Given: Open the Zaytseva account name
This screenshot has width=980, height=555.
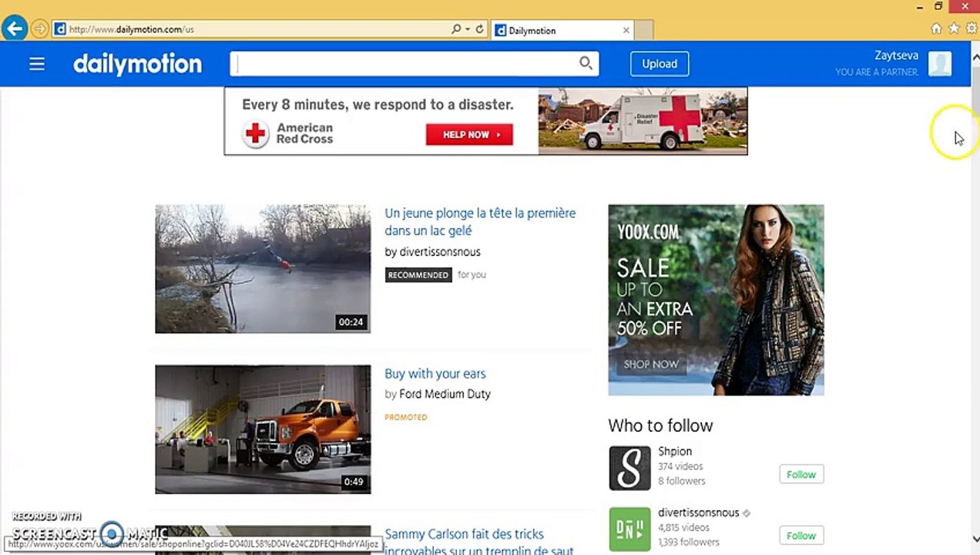Looking at the screenshot, I should (x=896, y=55).
